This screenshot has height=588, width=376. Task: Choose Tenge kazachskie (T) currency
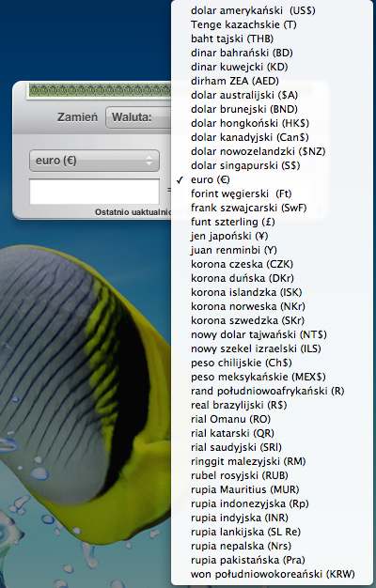(272, 24)
